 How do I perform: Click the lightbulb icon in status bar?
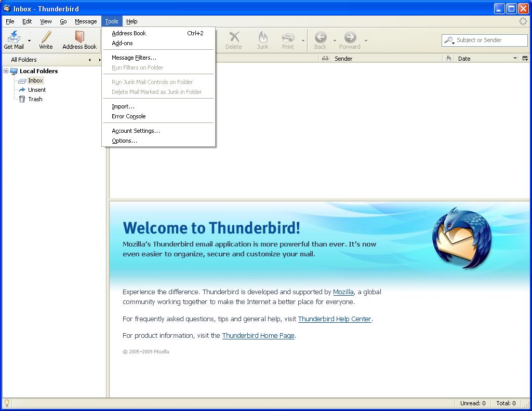pyautogui.click(x=7, y=403)
